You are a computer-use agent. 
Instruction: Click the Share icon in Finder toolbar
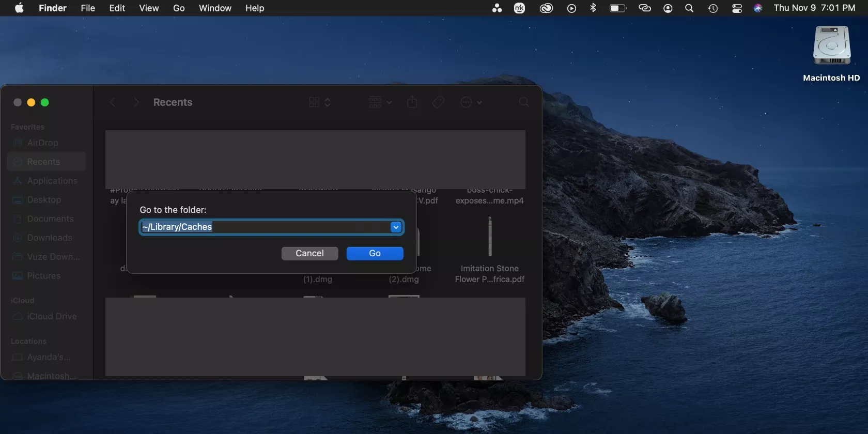coord(412,102)
